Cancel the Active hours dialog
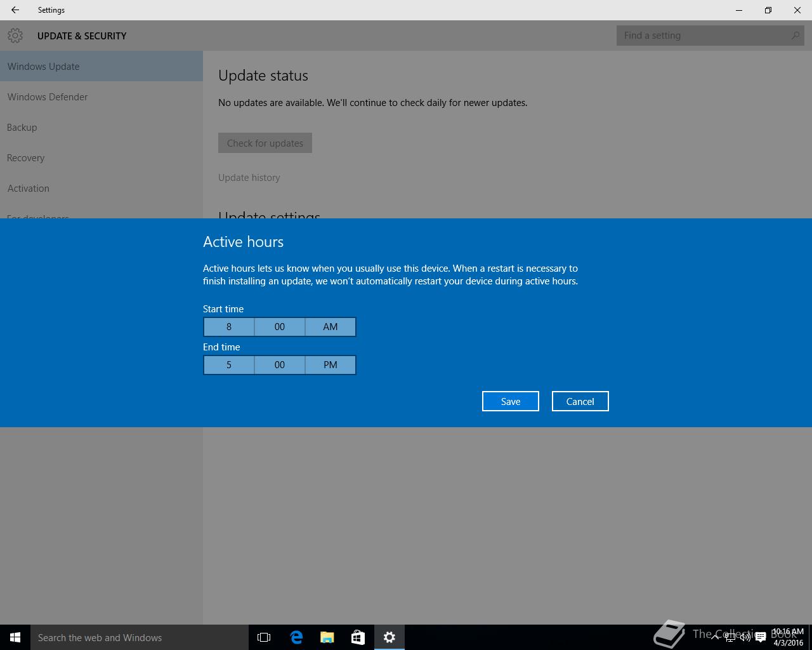This screenshot has height=650, width=812. pyautogui.click(x=580, y=401)
